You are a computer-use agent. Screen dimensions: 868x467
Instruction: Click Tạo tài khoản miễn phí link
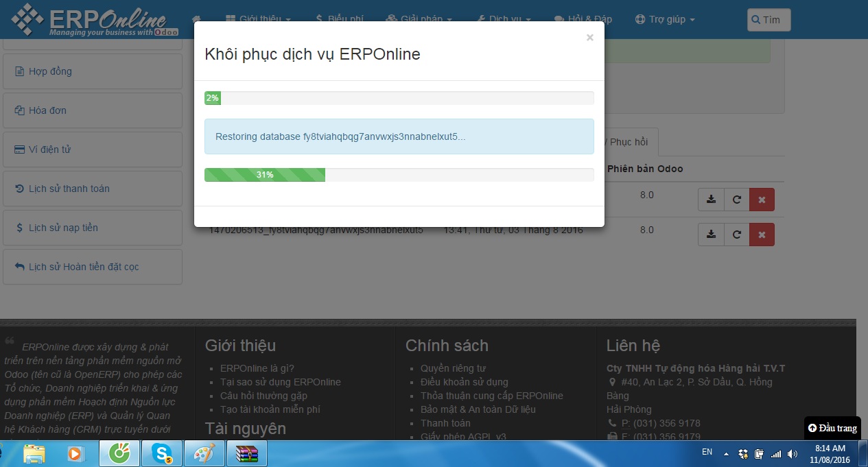click(x=270, y=409)
